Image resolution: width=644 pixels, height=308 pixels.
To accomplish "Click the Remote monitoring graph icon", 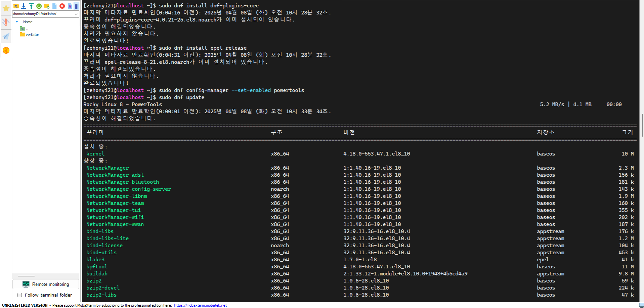I will point(26,284).
